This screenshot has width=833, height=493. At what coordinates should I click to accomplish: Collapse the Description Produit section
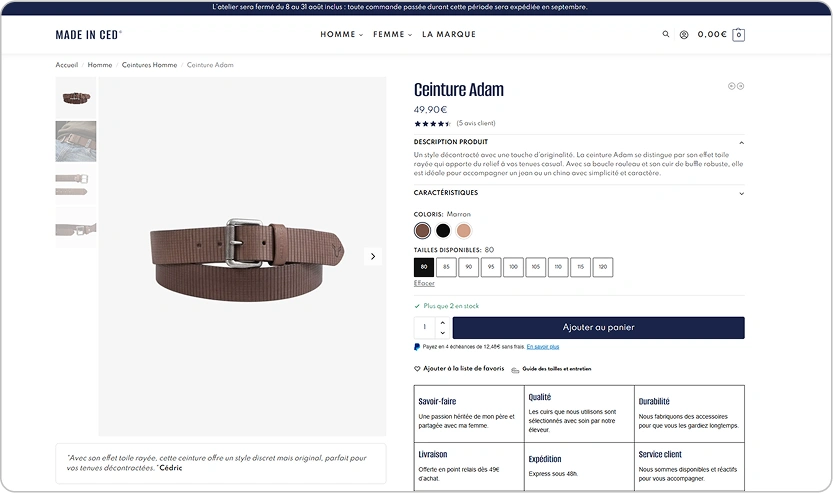click(x=741, y=142)
